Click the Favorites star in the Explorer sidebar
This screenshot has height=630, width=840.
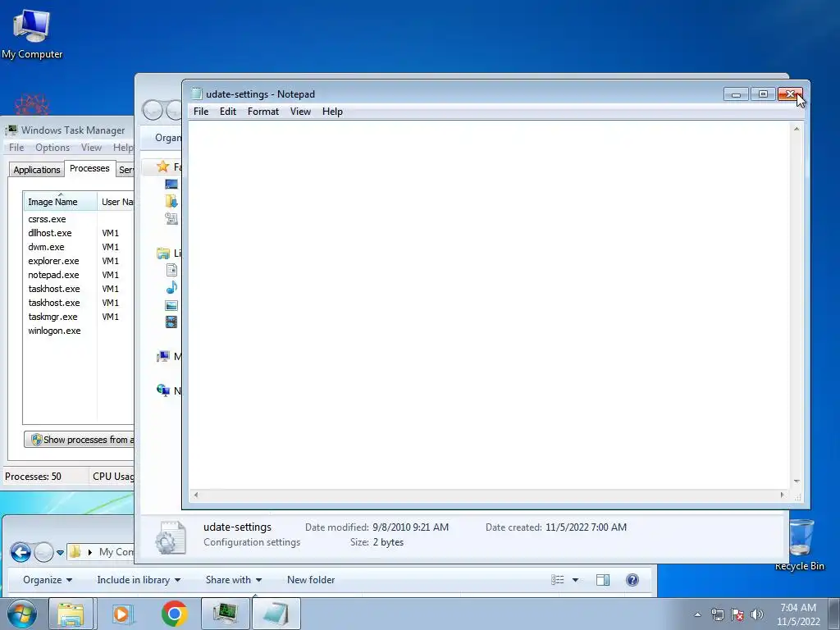pos(163,167)
